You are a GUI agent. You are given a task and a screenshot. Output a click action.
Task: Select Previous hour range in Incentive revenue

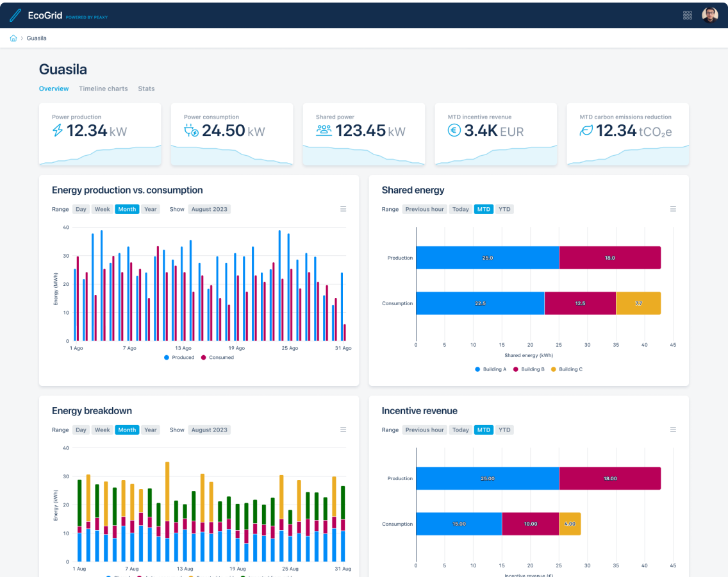pyautogui.click(x=424, y=430)
